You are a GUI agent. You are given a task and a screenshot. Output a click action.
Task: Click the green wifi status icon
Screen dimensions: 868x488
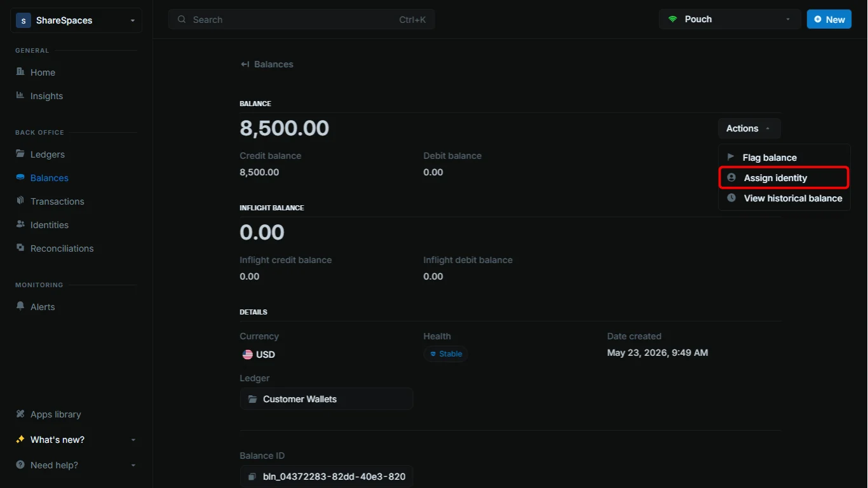point(672,19)
